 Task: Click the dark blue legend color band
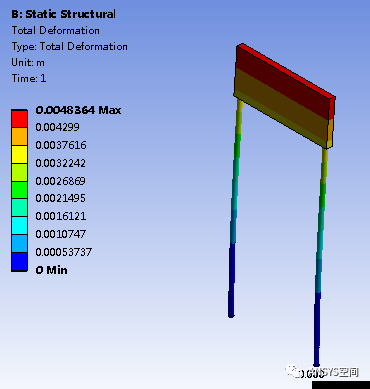click(x=19, y=262)
